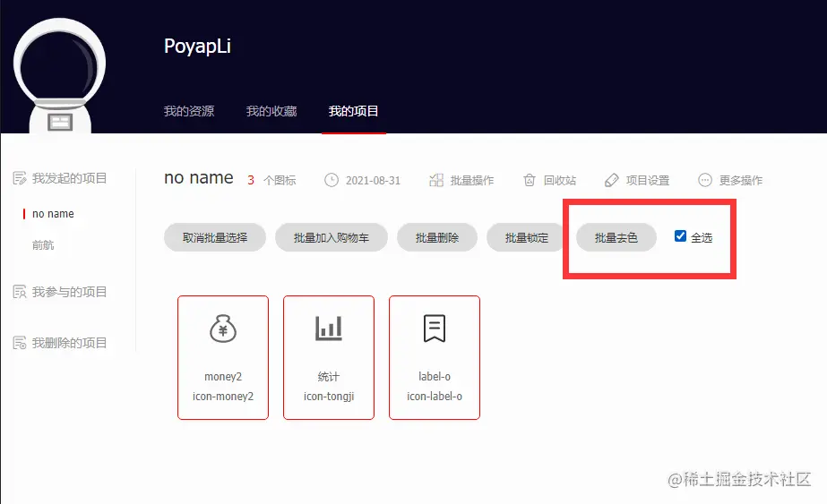Click the 'no name' project title
Screen dimensions: 827x504
[x=199, y=177]
